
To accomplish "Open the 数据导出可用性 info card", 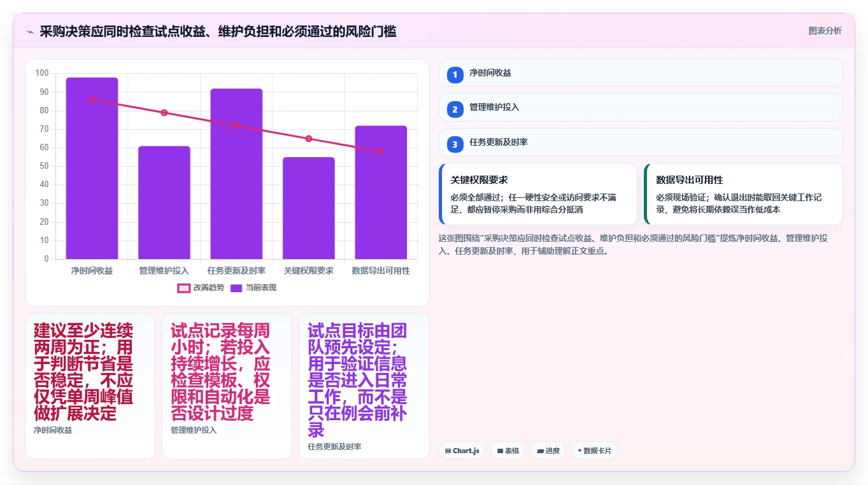I will pyautogui.click(x=743, y=194).
